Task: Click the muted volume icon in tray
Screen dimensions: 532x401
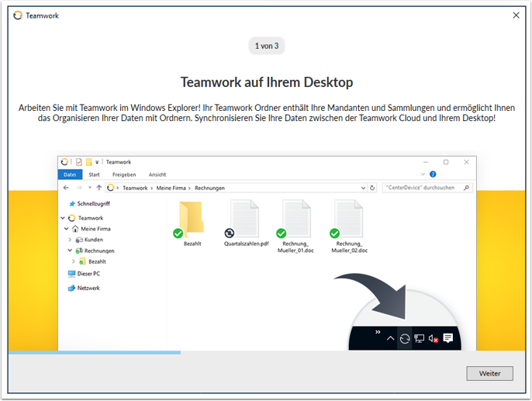Action: 433,338
